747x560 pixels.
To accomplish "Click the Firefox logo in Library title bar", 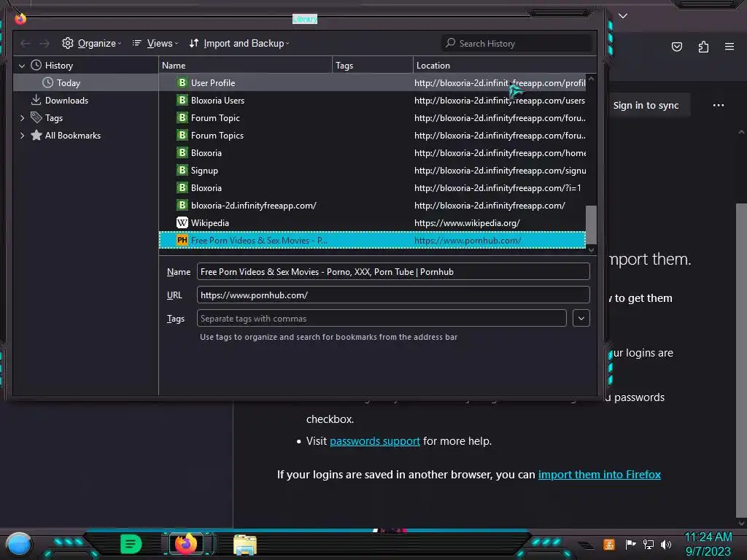I will 20,18.
